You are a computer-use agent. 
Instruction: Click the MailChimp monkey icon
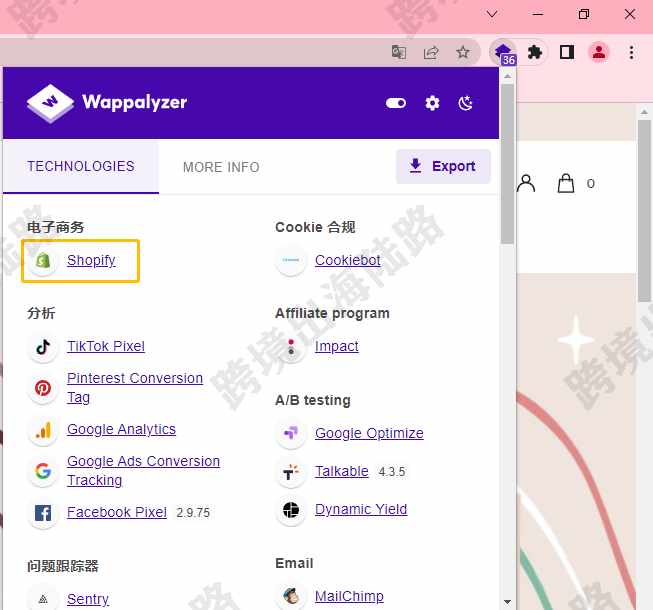pos(291,596)
